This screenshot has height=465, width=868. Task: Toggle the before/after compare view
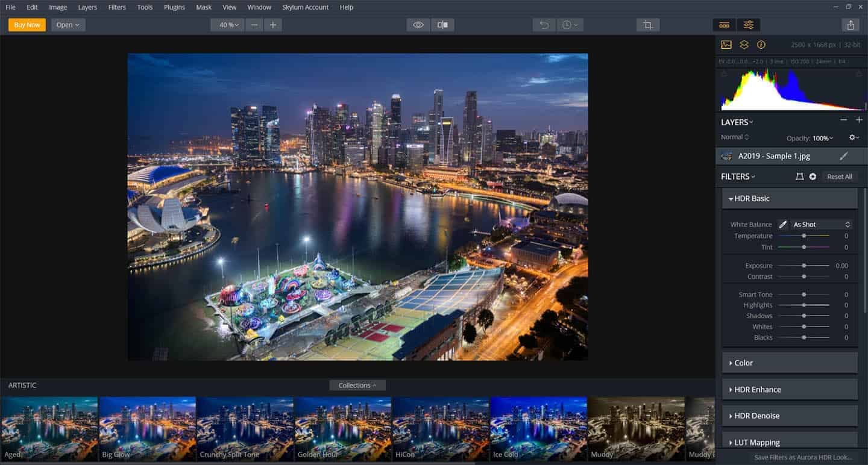442,25
